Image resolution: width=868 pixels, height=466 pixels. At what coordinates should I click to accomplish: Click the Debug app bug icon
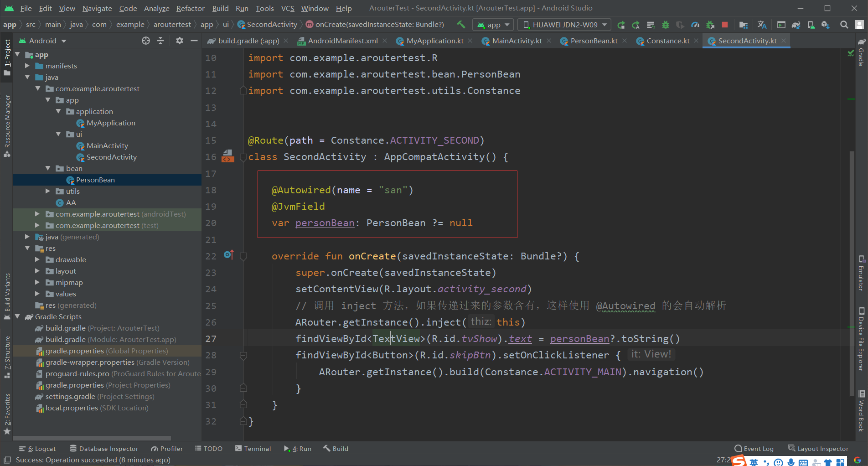[666, 25]
